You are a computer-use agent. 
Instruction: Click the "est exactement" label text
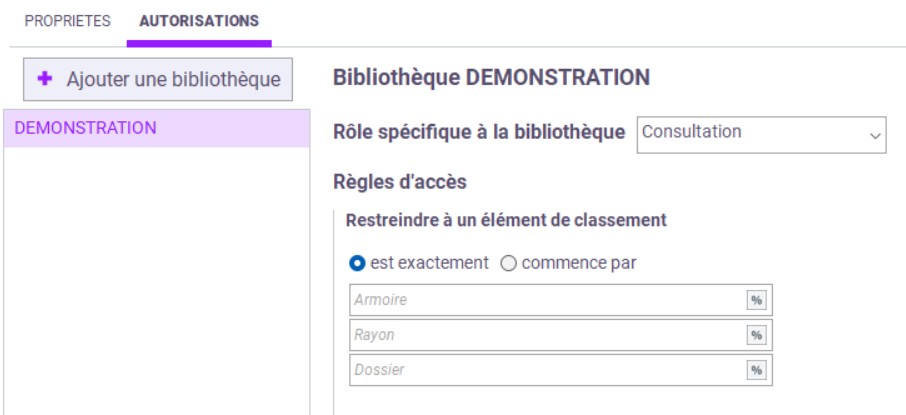[x=429, y=263]
